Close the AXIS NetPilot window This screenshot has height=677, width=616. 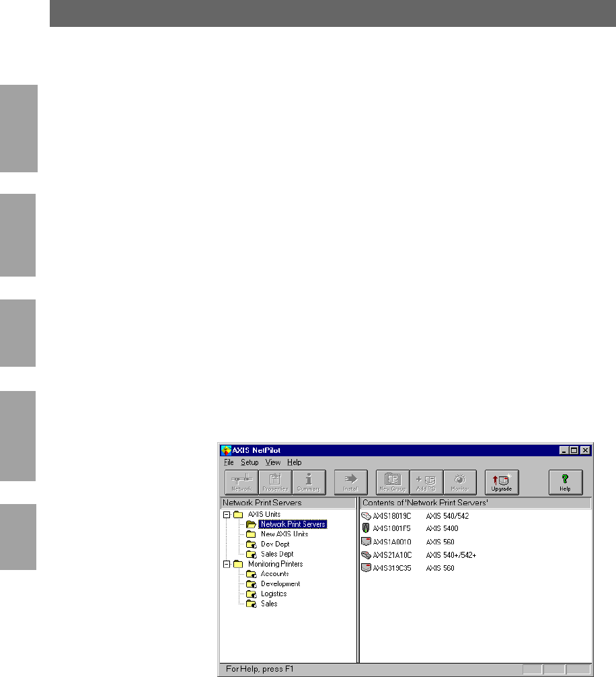coord(585,450)
